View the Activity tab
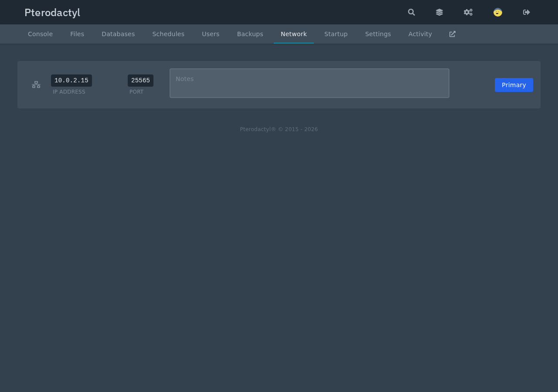Screen dimensions: 558x392 [420, 34]
